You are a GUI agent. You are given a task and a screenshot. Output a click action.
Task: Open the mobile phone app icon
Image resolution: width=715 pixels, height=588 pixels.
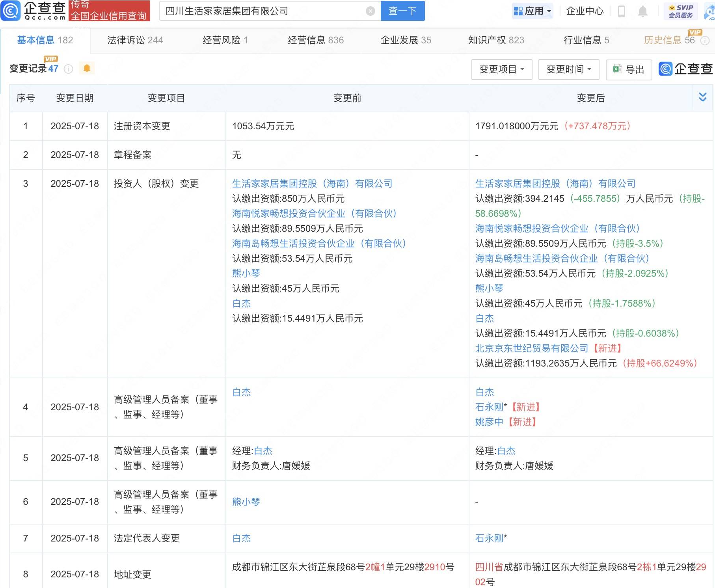point(622,11)
